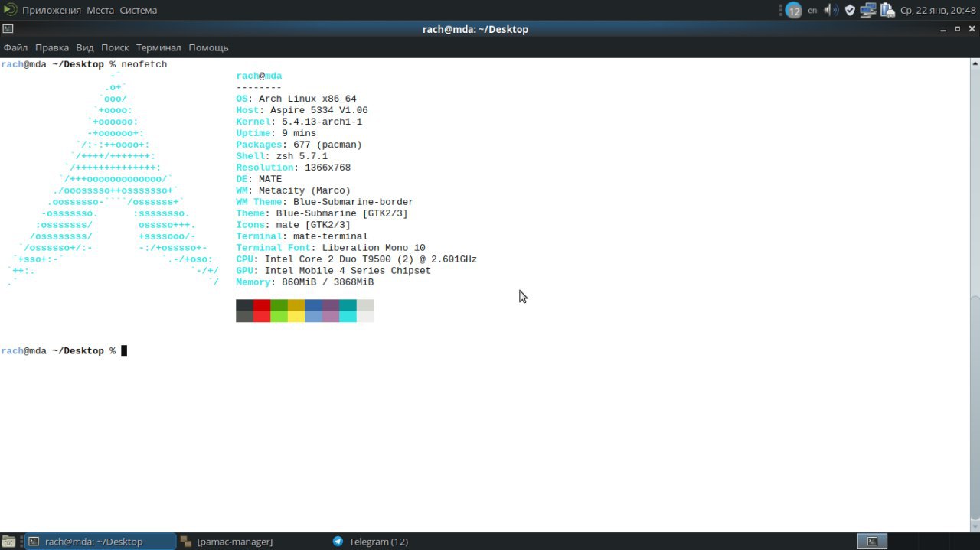The width and height of the screenshot is (980, 550).
Task: Click the 'OS: Arch Linux x86_64' line
Action: click(296, 99)
